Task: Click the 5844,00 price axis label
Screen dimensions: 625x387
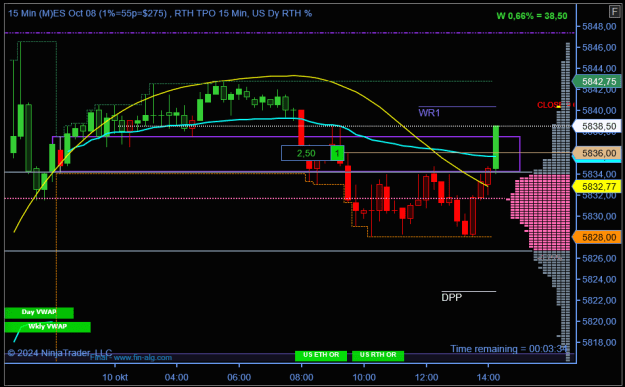Action: click(x=599, y=69)
